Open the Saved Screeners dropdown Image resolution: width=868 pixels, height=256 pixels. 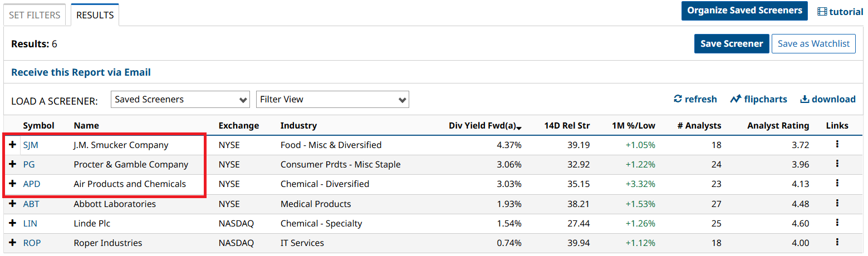click(180, 100)
